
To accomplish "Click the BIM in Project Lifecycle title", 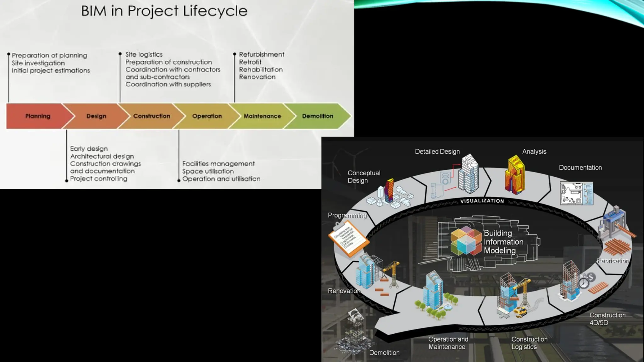I will pos(164,11).
